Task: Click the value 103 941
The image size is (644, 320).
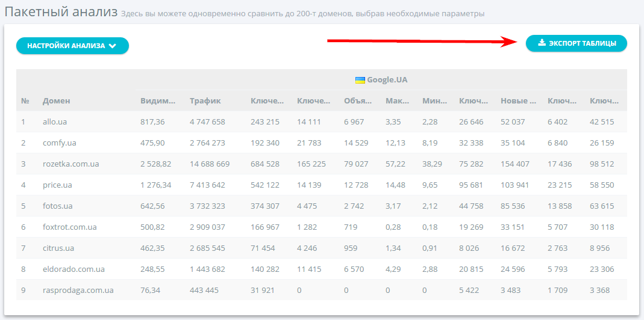Action: [x=515, y=185]
